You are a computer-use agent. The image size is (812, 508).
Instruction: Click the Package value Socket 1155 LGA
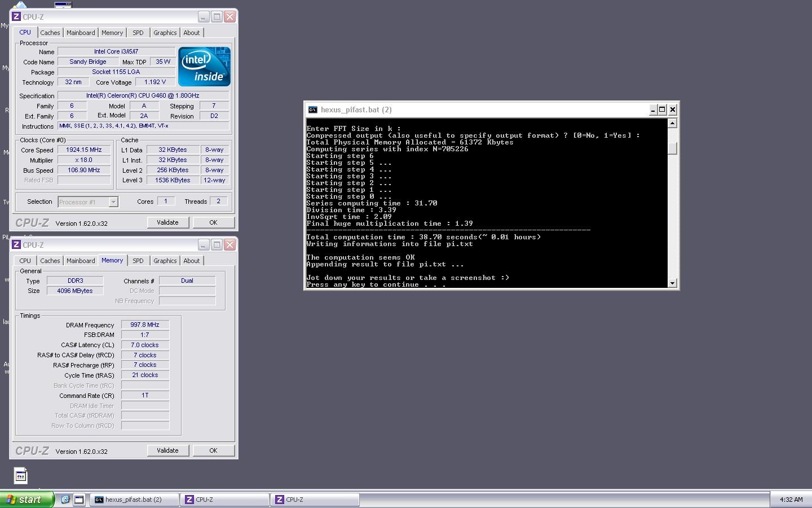pyautogui.click(x=116, y=72)
